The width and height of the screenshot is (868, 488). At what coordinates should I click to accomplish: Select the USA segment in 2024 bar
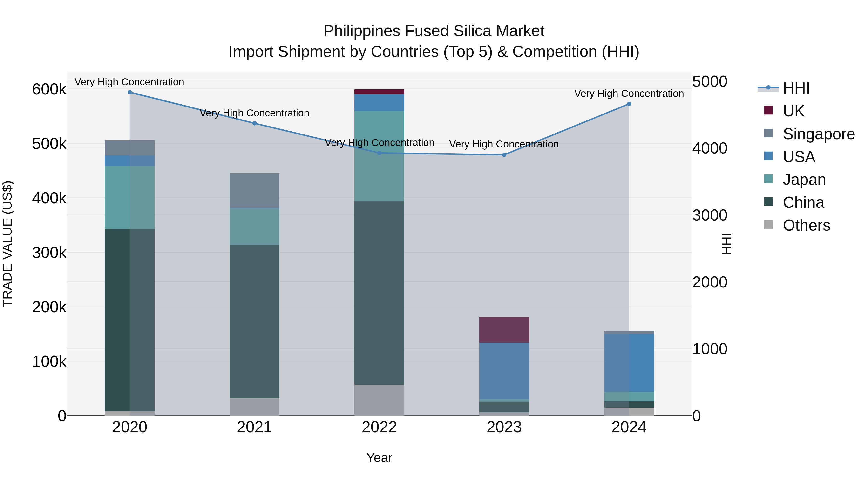tap(629, 363)
